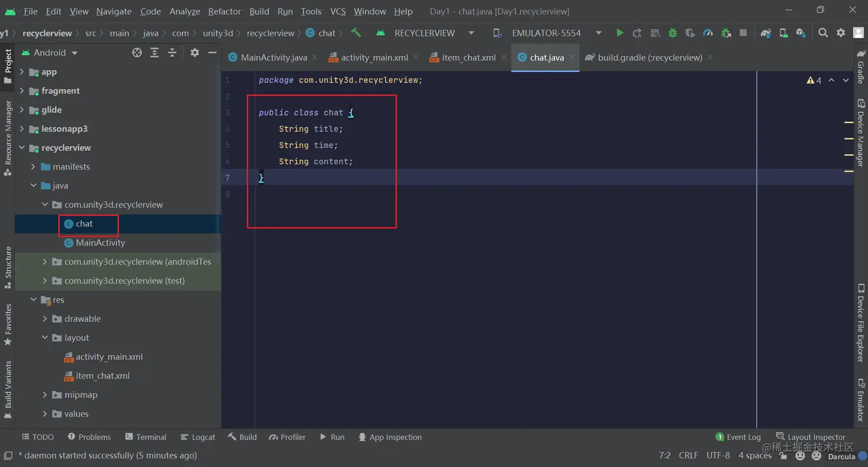This screenshot has width=868, height=467.
Task: Expand the glide module node
Action: point(22,110)
